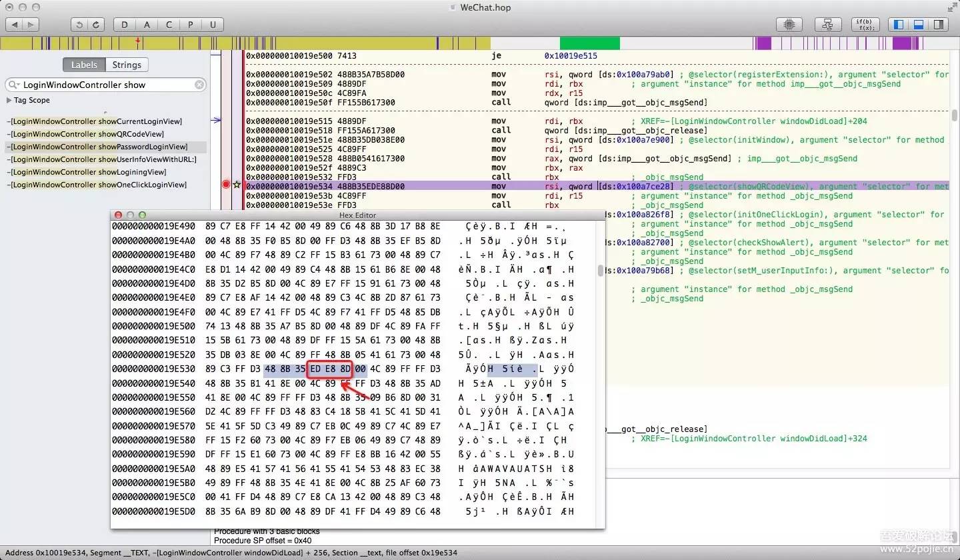Select showPasswordLoginView label in the list
The width and height of the screenshot is (960, 560).
(x=99, y=147)
